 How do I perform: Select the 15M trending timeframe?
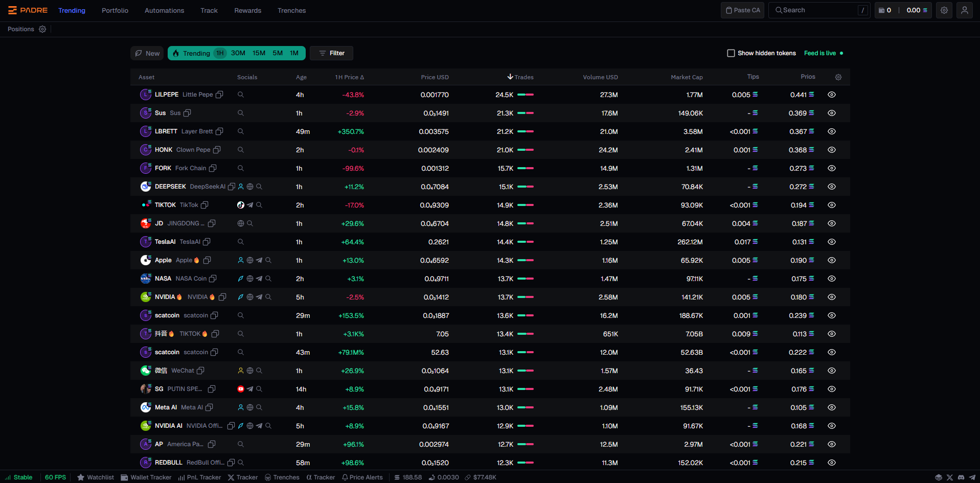coord(259,53)
